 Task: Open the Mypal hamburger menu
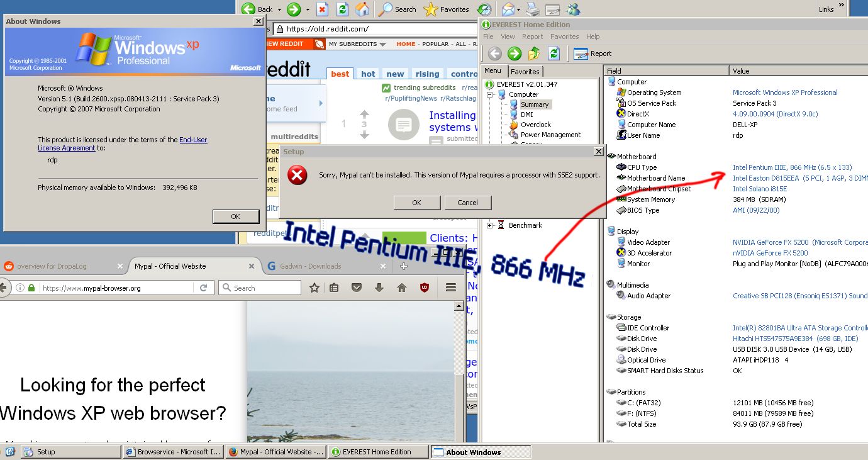(451, 288)
